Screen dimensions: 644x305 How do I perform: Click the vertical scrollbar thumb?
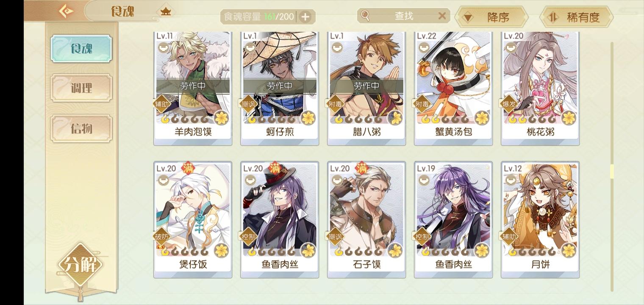pyautogui.click(x=612, y=172)
